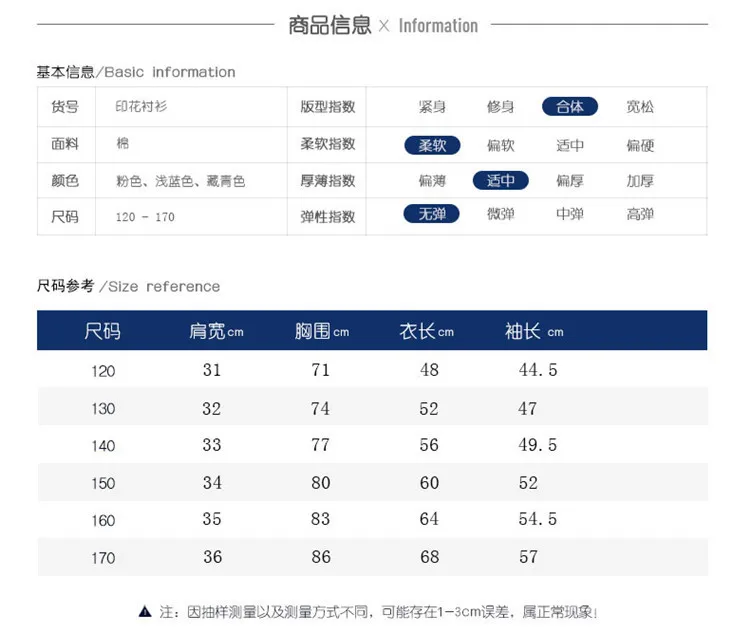Select the 宽松 fit option
This screenshot has width=750, height=633.
pos(640,107)
